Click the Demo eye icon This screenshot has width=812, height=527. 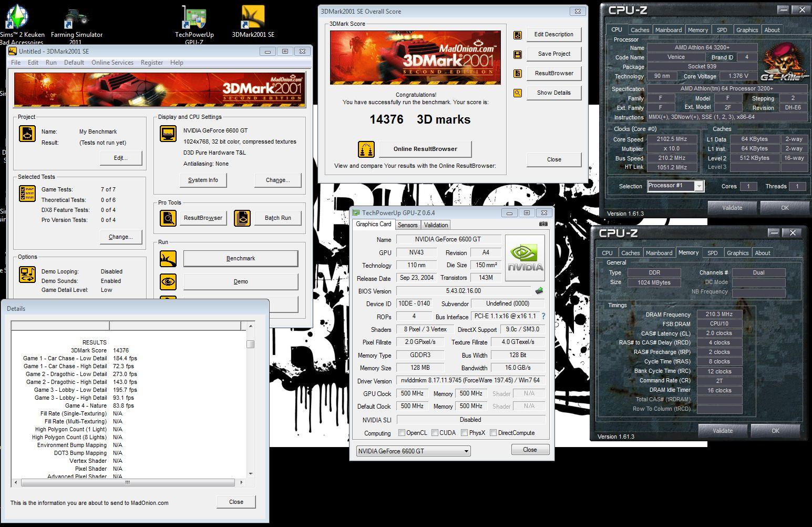point(168,281)
